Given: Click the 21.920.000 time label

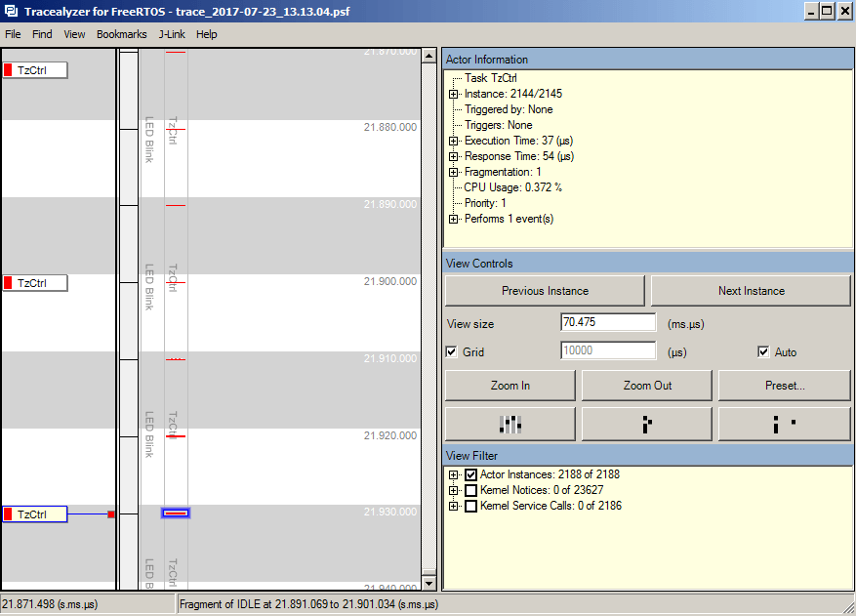Looking at the screenshot, I should coord(389,435).
